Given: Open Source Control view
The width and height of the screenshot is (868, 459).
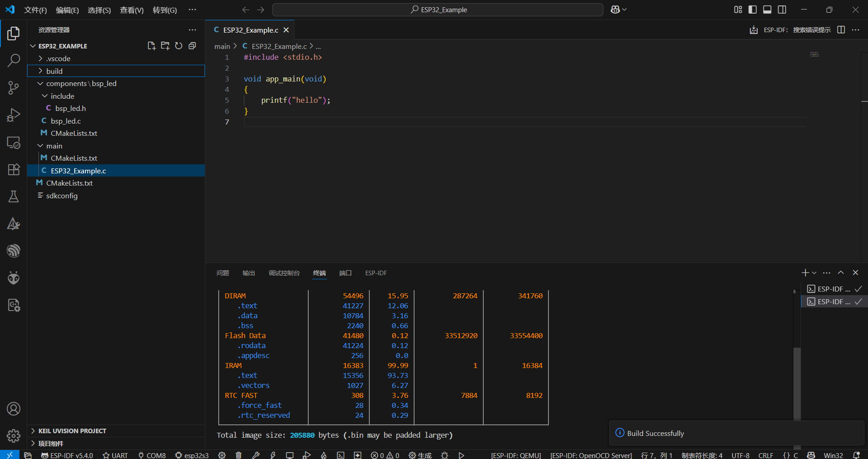Looking at the screenshot, I should point(14,87).
